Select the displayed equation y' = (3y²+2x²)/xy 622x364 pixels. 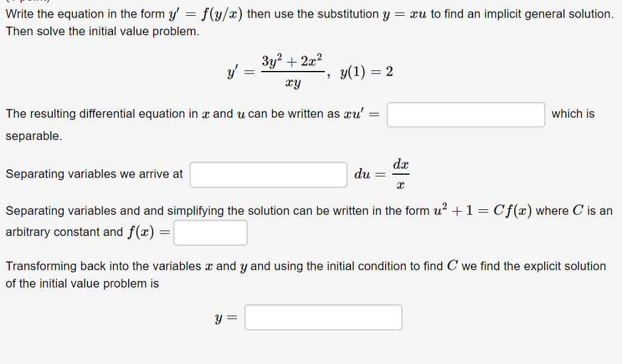pos(276,71)
